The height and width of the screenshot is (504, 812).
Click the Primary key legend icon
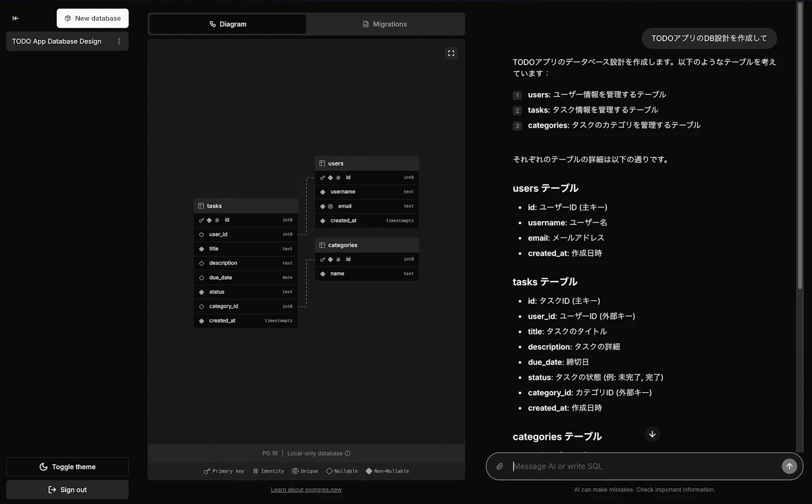[206, 470]
